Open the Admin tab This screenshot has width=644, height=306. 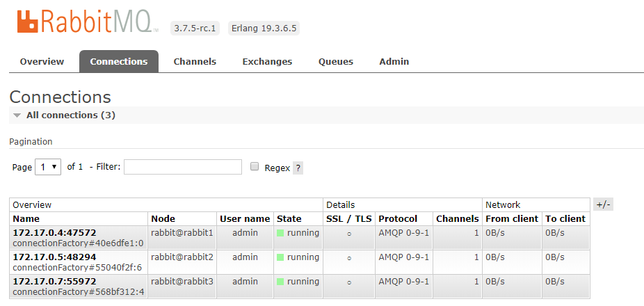(394, 61)
